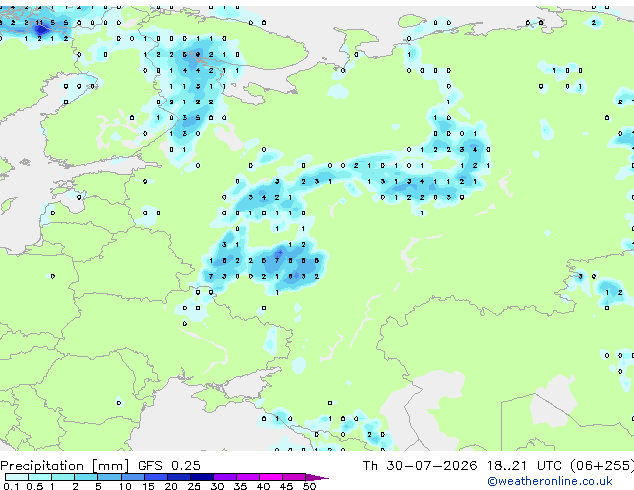
Task: Select the legend scale label "10"
Action: click(x=125, y=486)
